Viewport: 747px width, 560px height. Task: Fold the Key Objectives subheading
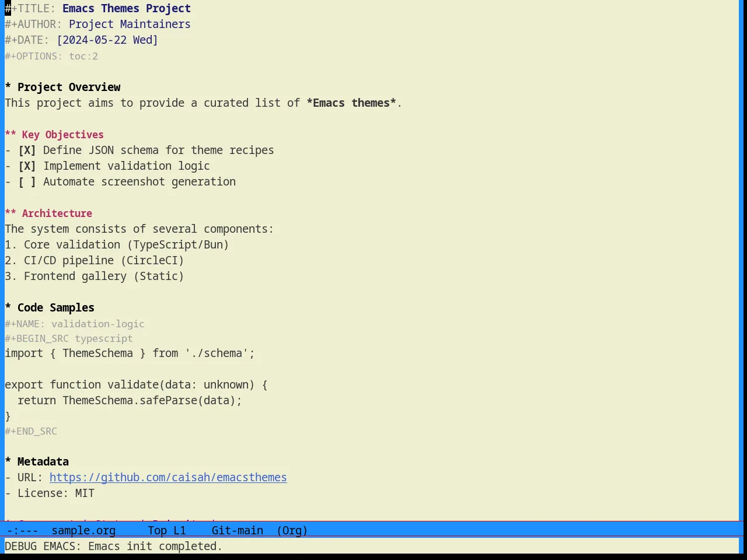pos(54,135)
